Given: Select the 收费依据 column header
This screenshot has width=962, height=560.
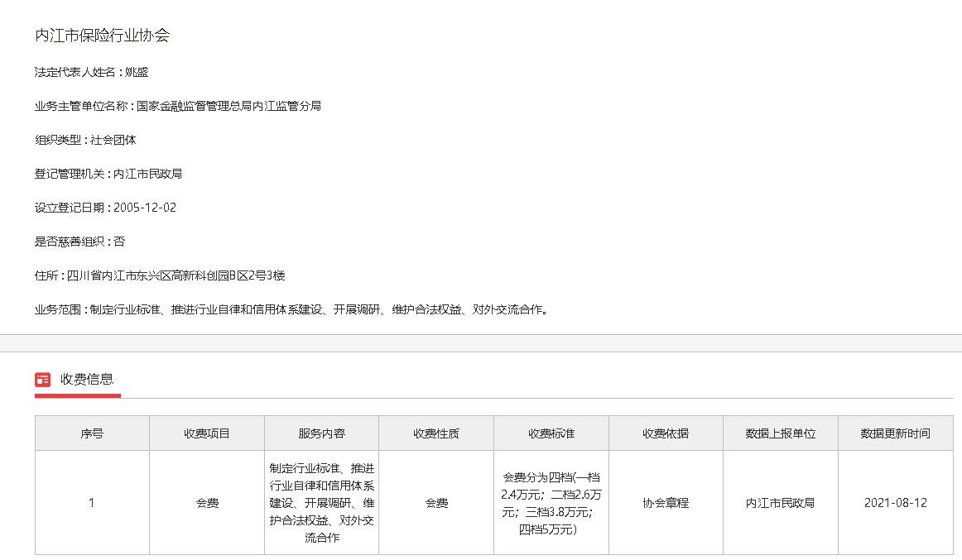Looking at the screenshot, I should point(666,433).
